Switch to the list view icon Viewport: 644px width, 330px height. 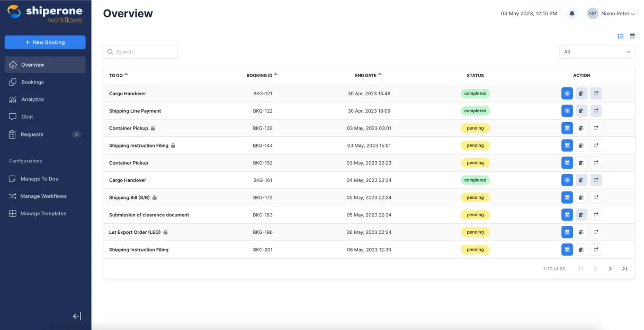tap(621, 36)
